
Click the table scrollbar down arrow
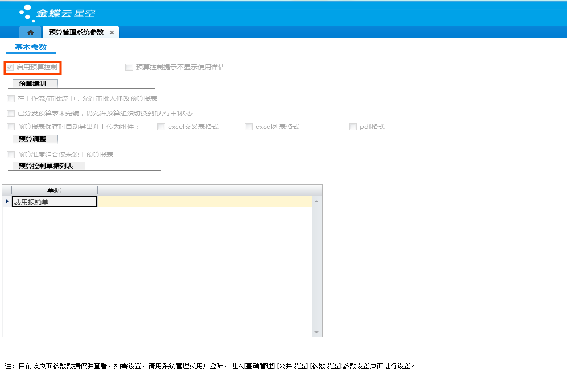[316, 332]
